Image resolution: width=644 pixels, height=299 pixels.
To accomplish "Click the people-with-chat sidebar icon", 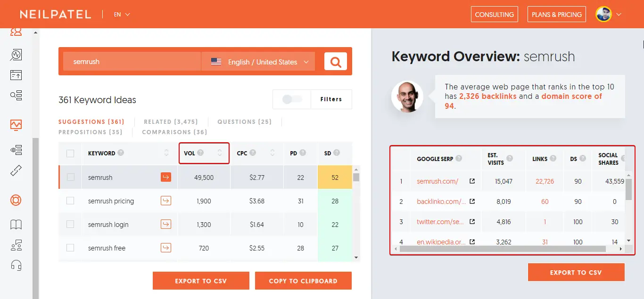I will pos(16,245).
